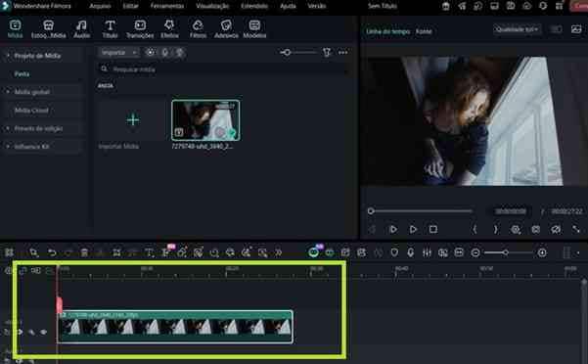Viewport: 588px width, 364px height.
Task: Open the Áudio library tab
Action: 81,29
